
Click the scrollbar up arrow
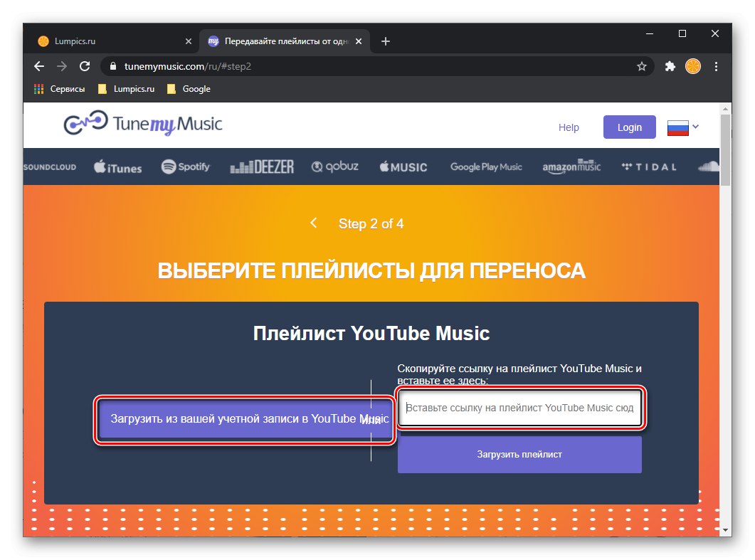pyautogui.click(x=725, y=109)
